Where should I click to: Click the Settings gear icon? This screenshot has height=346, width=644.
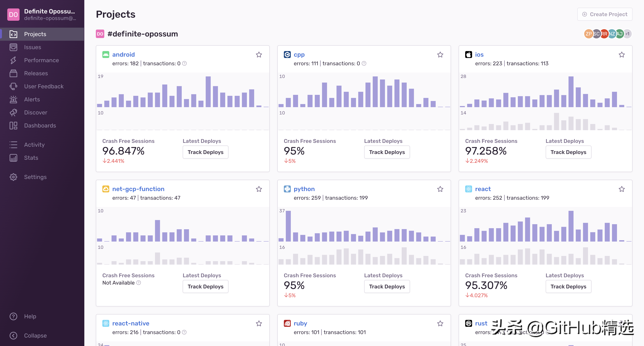(x=13, y=177)
